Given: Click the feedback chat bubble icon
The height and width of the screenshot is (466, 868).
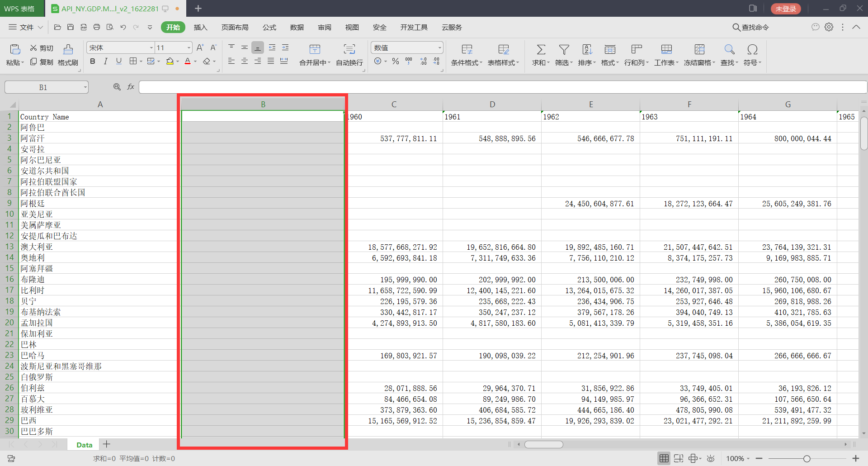Looking at the screenshot, I should pos(815,27).
